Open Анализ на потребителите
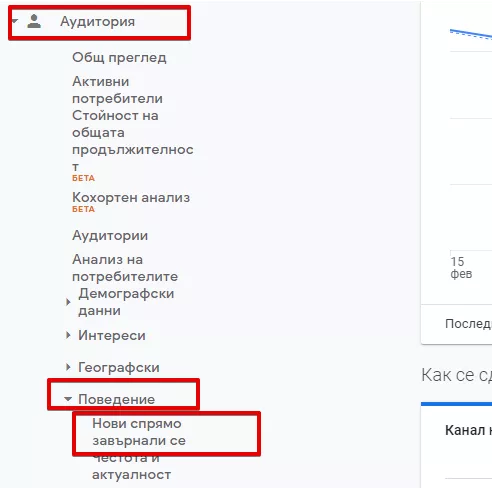Screen dimensions: 492x488 tap(125, 268)
